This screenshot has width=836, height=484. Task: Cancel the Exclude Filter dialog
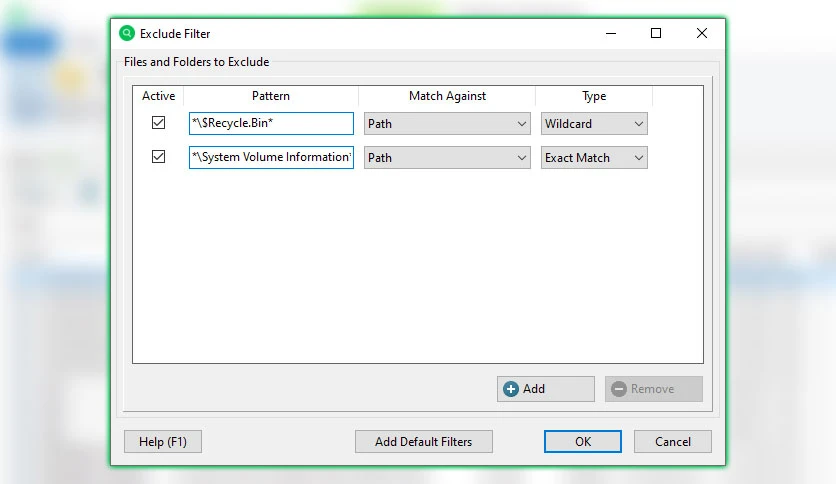[x=673, y=442]
